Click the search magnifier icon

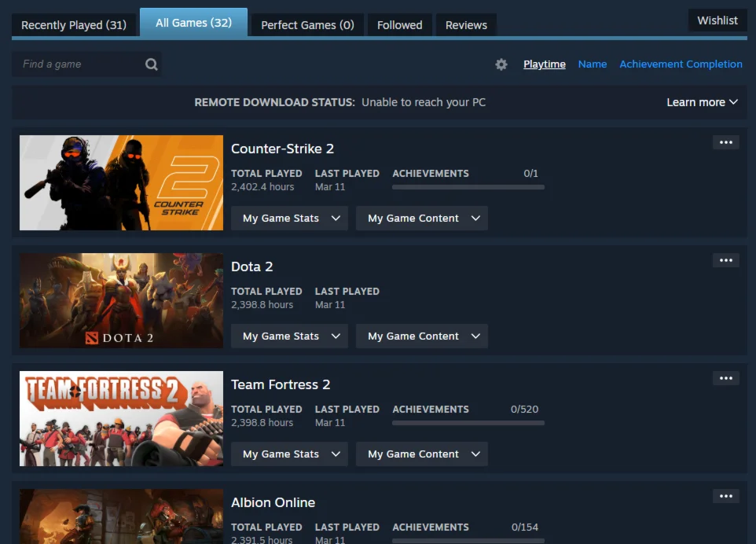[x=152, y=64]
